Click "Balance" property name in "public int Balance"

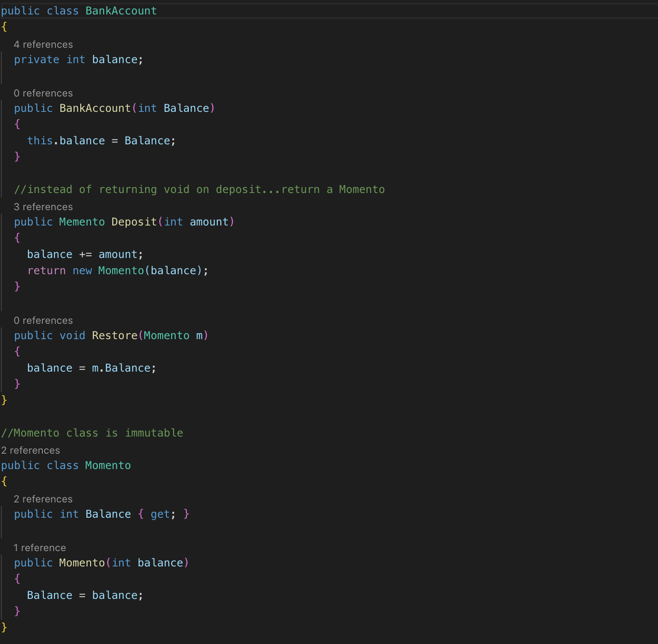pyautogui.click(x=108, y=514)
